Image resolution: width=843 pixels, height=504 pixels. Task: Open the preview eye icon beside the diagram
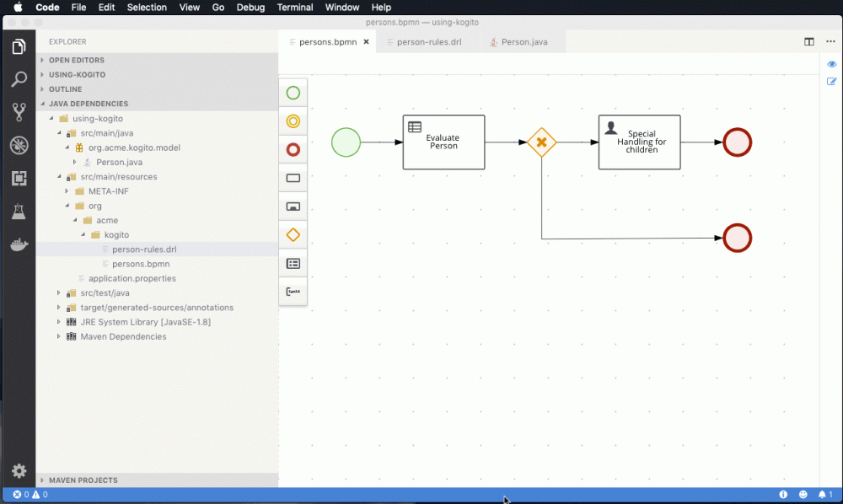coord(831,63)
